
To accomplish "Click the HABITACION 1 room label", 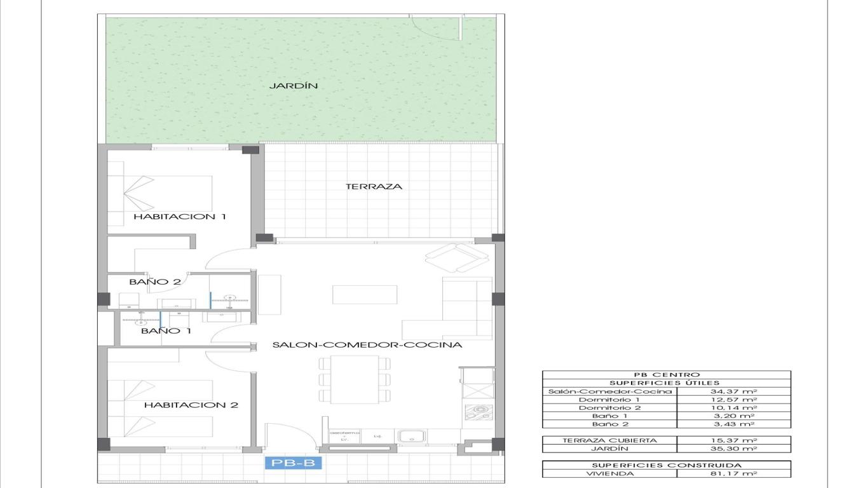I will 180,217.
